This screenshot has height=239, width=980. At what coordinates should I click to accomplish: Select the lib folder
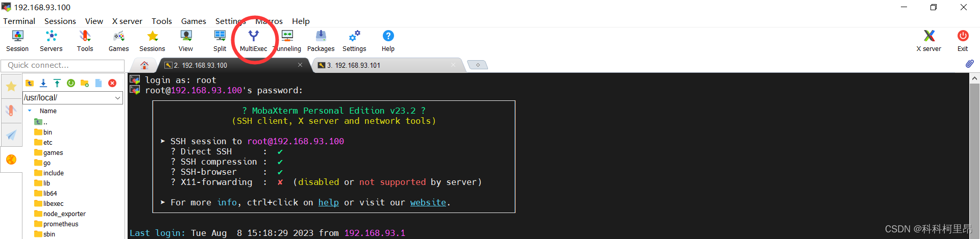pos(42,183)
